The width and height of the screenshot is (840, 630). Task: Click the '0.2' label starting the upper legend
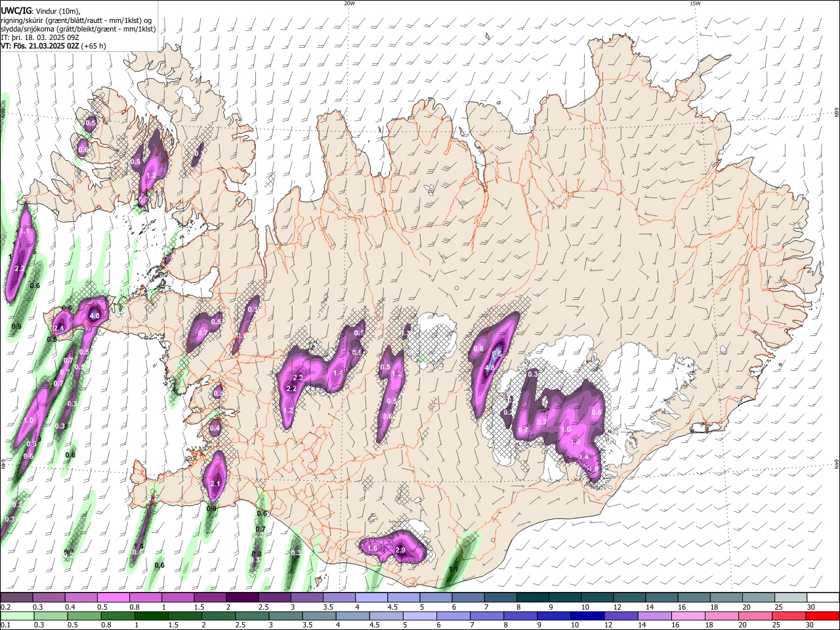[5, 607]
